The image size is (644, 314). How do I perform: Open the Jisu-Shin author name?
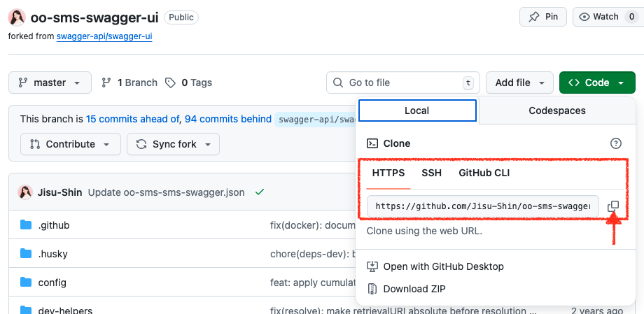[60, 192]
